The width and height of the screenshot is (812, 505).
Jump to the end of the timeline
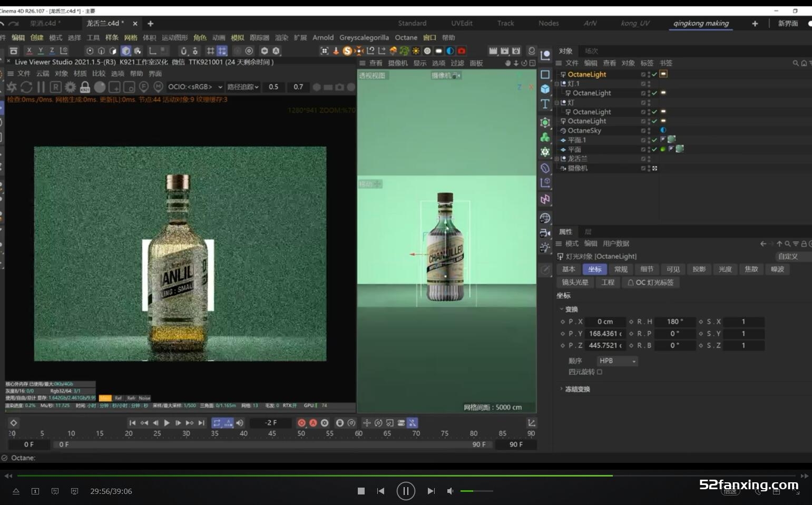click(201, 423)
